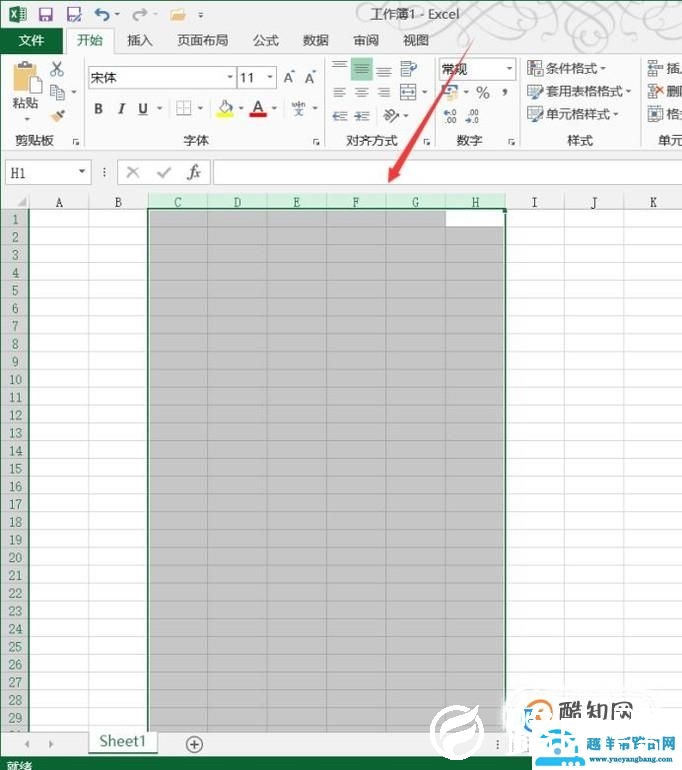Switch to the 审阅 tab
Image resolution: width=682 pixels, height=770 pixels.
(366, 40)
